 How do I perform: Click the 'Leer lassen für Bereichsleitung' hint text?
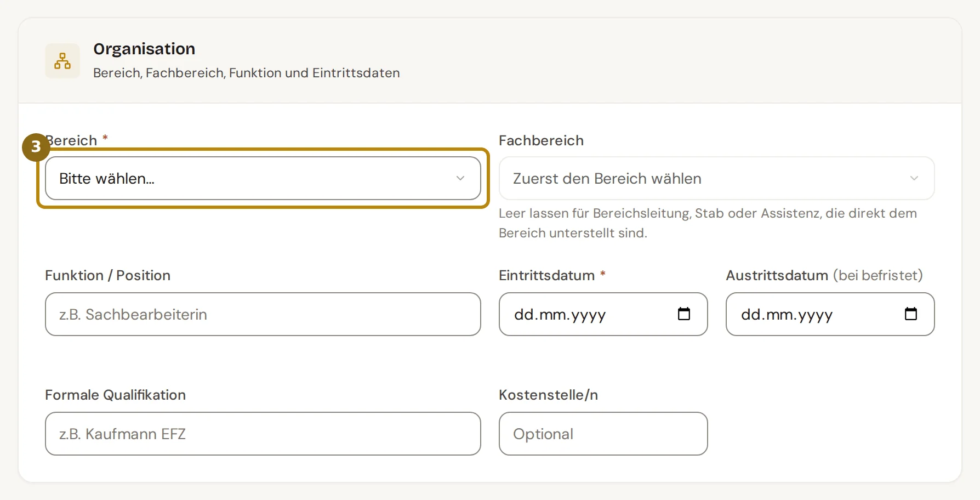tap(708, 223)
